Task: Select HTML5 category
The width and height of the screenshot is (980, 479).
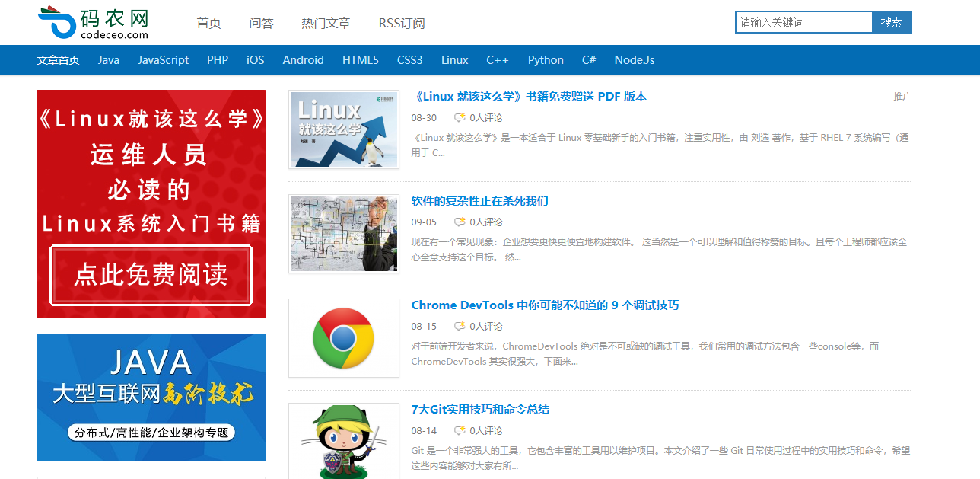Action: click(361, 60)
